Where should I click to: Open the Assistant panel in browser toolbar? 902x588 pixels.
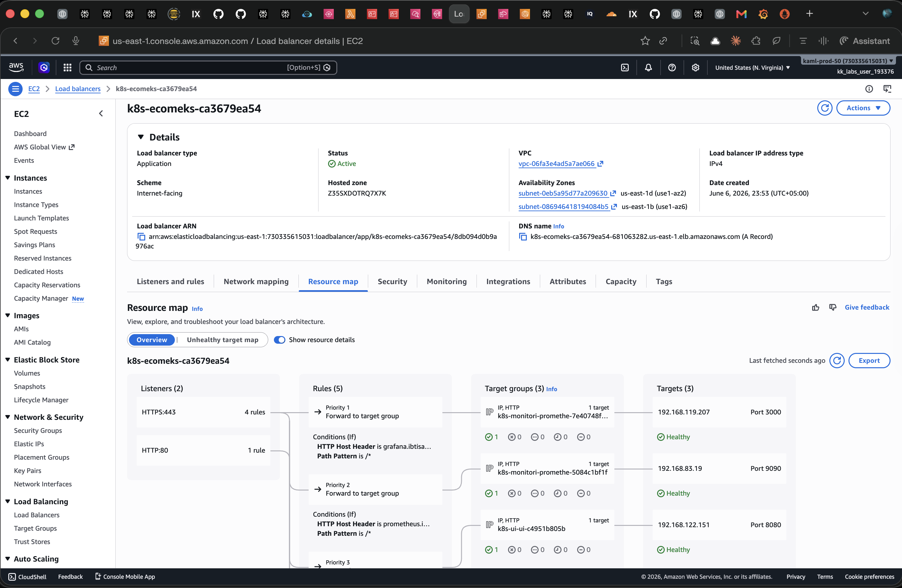[x=864, y=41]
